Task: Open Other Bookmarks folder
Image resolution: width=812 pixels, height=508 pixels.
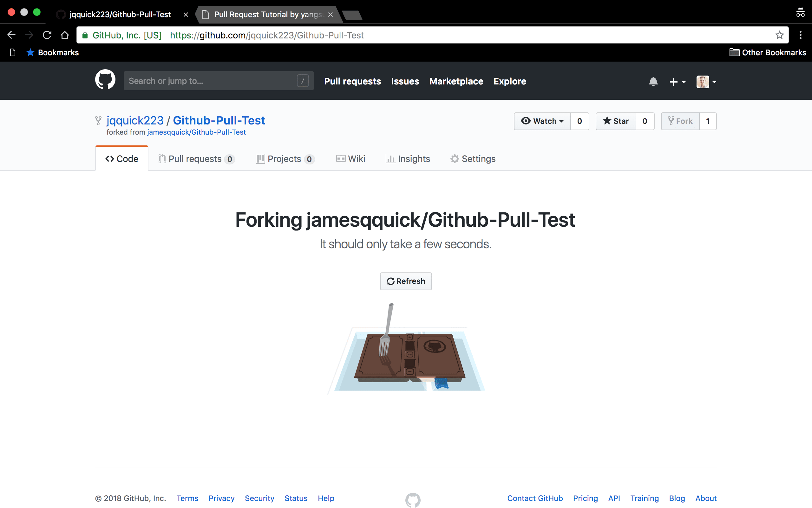Action: coord(768,52)
